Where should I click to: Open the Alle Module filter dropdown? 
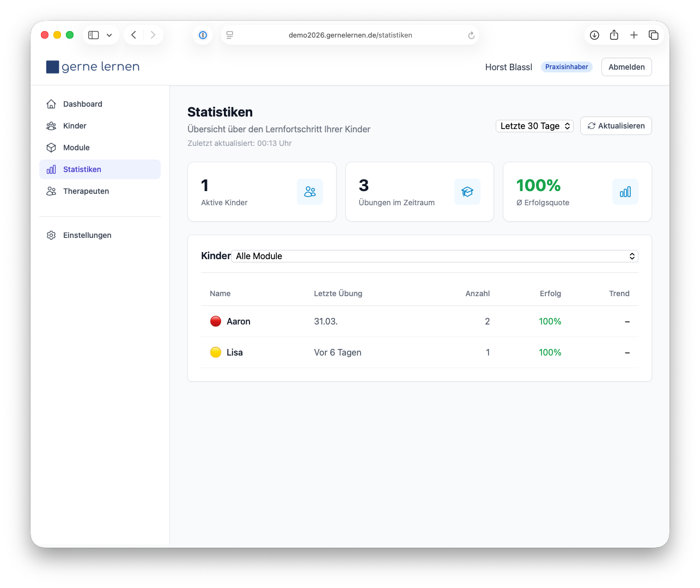coord(435,256)
